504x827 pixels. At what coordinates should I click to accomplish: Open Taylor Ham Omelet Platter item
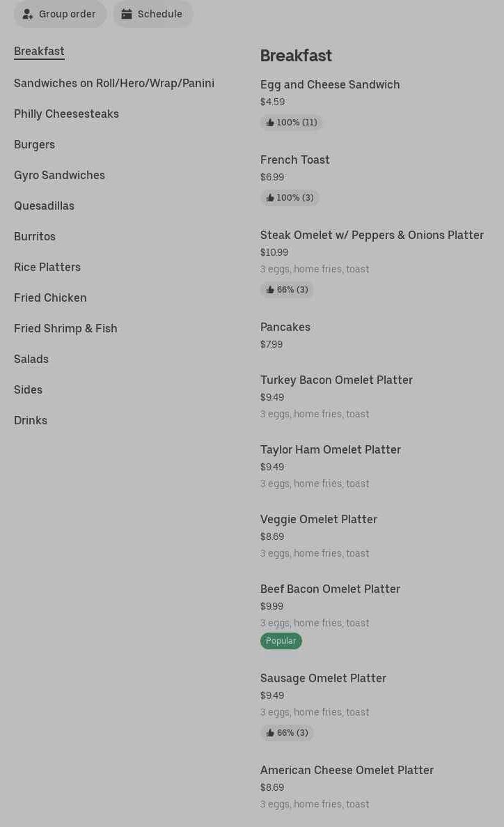point(331,450)
